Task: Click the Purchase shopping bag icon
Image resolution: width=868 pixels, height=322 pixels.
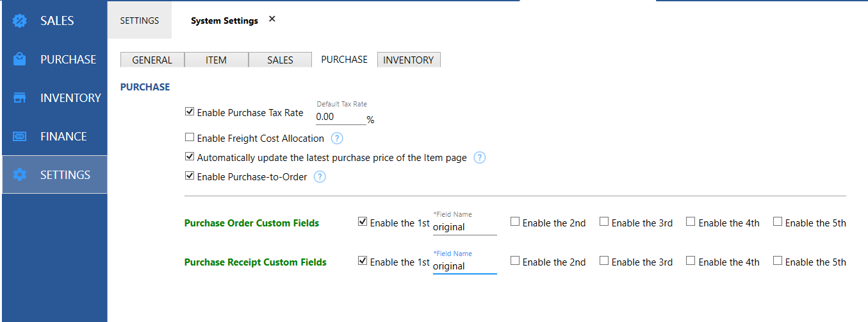Action: [x=20, y=60]
